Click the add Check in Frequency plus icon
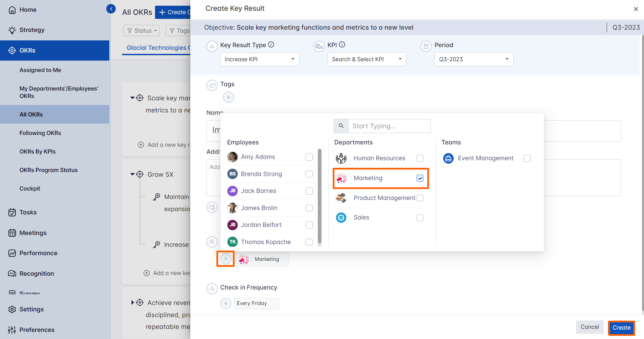644x339 pixels. (x=226, y=303)
